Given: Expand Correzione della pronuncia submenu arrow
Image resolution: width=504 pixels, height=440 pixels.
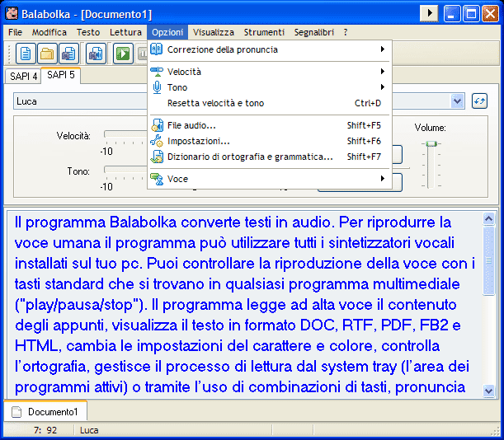Looking at the screenshot, I should 382,49.
